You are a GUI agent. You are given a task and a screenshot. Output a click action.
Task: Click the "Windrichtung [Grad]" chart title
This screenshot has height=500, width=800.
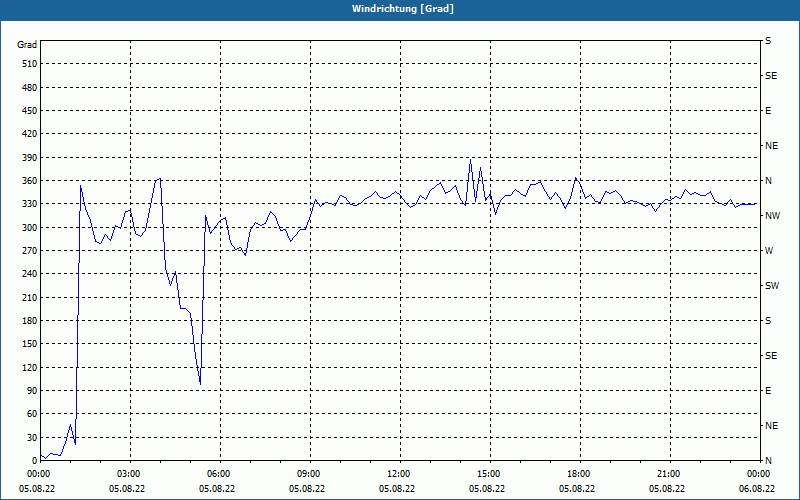[x=403, y=9]
